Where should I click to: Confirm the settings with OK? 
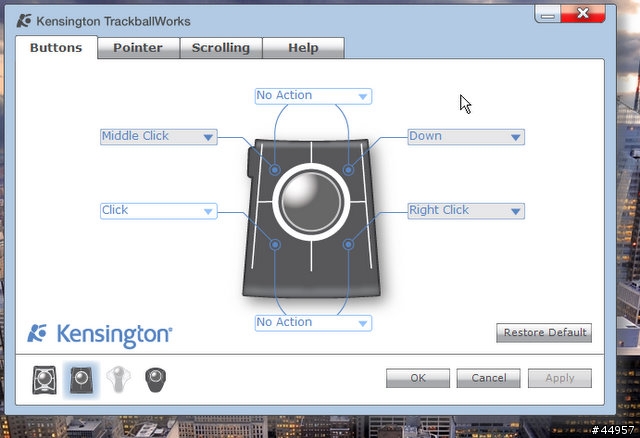[x=418, y=378]
